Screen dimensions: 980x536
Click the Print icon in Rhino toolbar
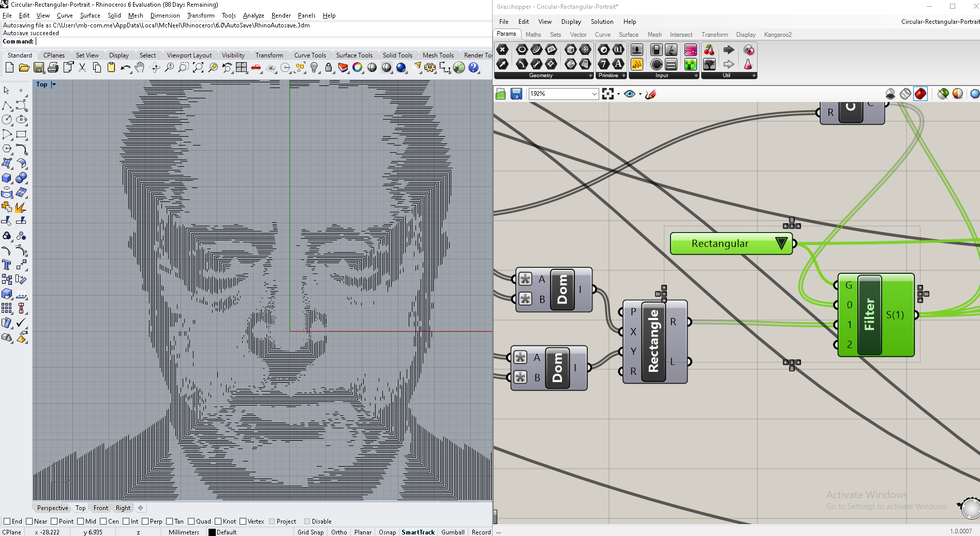[x=53, y=68]
